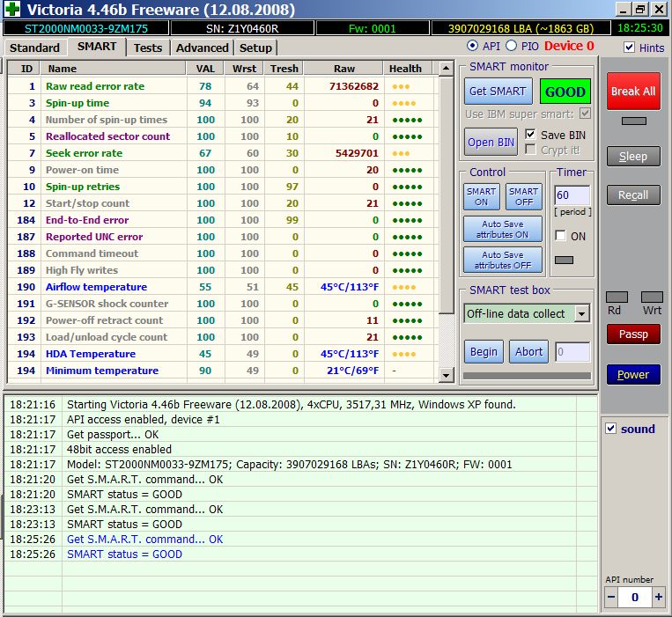
Task: Abort the SMART test
Action: point(528,352)
